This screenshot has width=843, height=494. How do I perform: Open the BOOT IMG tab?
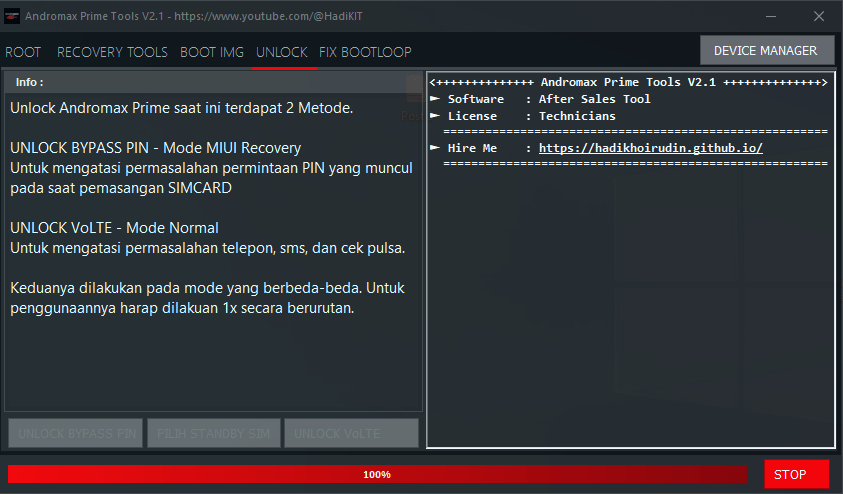point(212,52)
